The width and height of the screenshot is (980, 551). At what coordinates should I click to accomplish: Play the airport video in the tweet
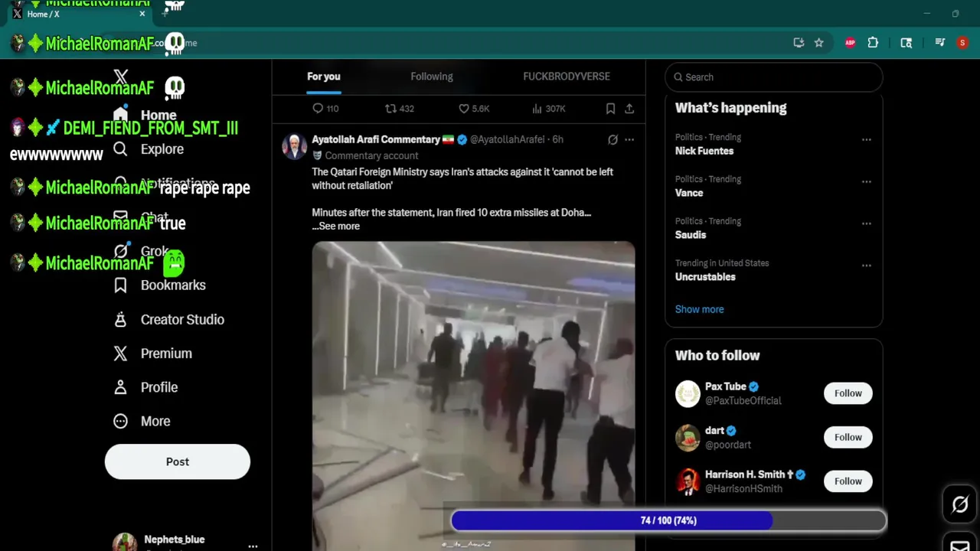(473, 396)
